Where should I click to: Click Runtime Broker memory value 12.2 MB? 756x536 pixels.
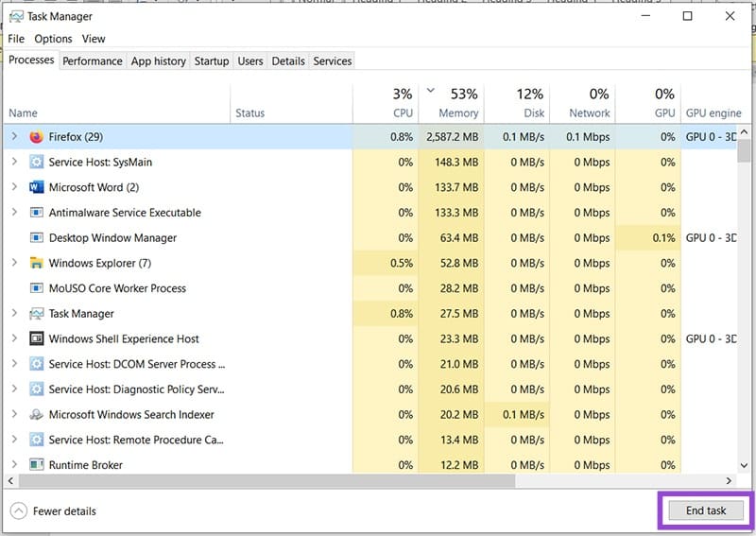click(459, 464)
